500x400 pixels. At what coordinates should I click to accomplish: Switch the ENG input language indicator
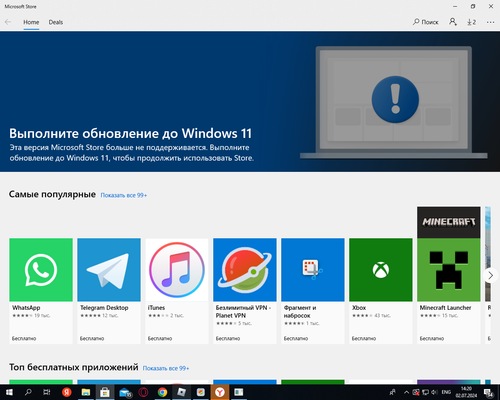446,392
